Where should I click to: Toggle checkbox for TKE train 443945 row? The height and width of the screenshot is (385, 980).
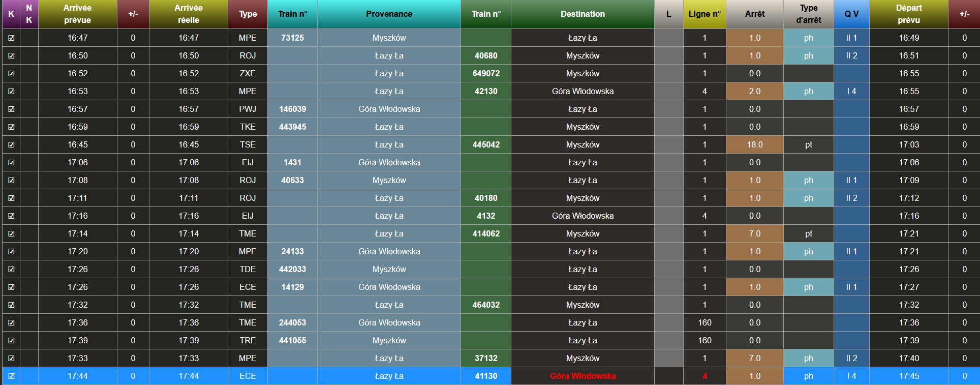pos(11,127)
